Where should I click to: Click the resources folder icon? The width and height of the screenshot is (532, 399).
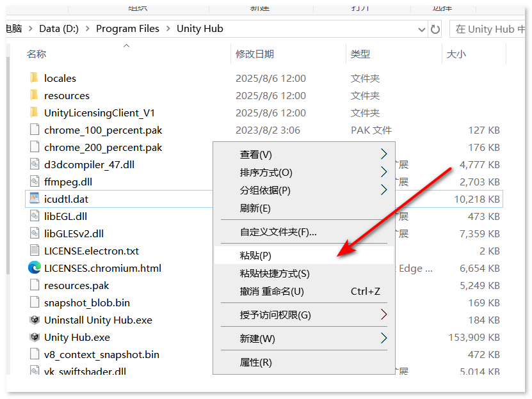click(x=34, y=95)
